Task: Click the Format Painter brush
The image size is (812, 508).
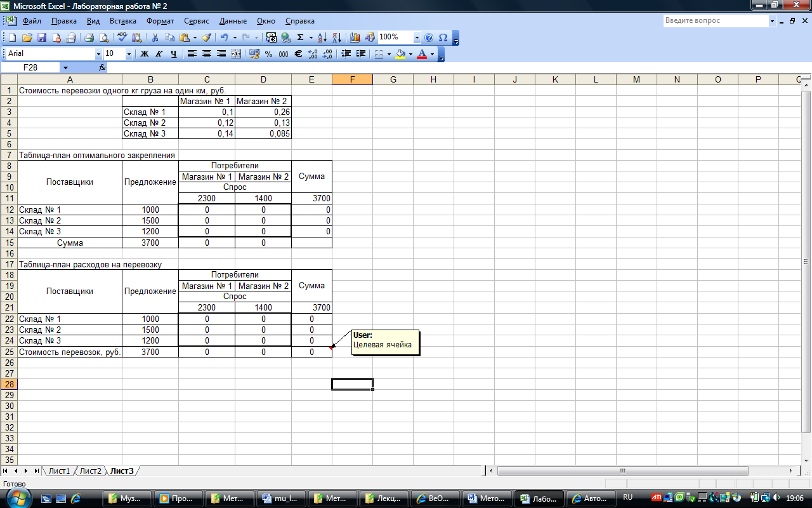Action: pos(206,37)
